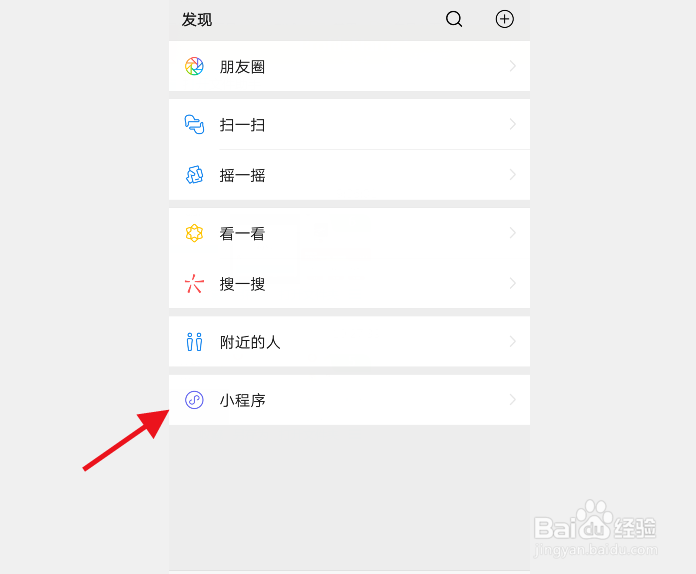Tap the Scan (扫一扫) icon
696x574 pixels.
(194, 124)
